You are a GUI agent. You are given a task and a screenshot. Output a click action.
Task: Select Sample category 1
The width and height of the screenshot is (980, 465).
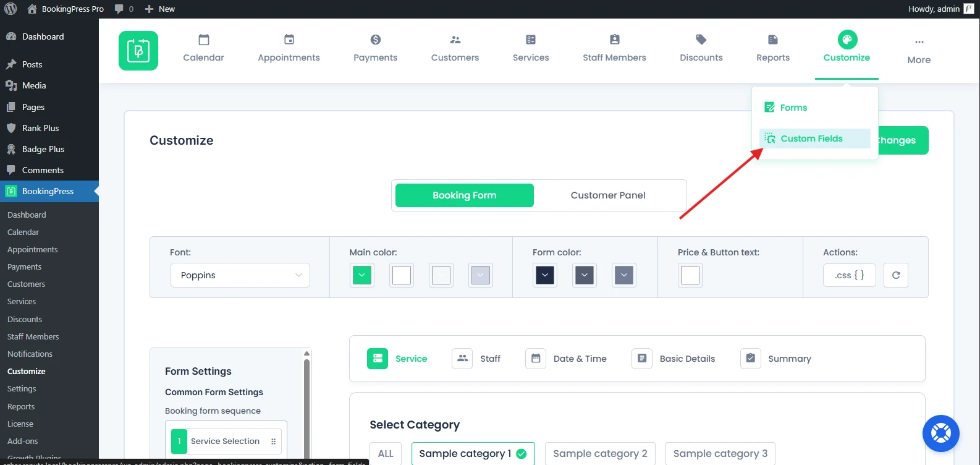tap(473, 454)
